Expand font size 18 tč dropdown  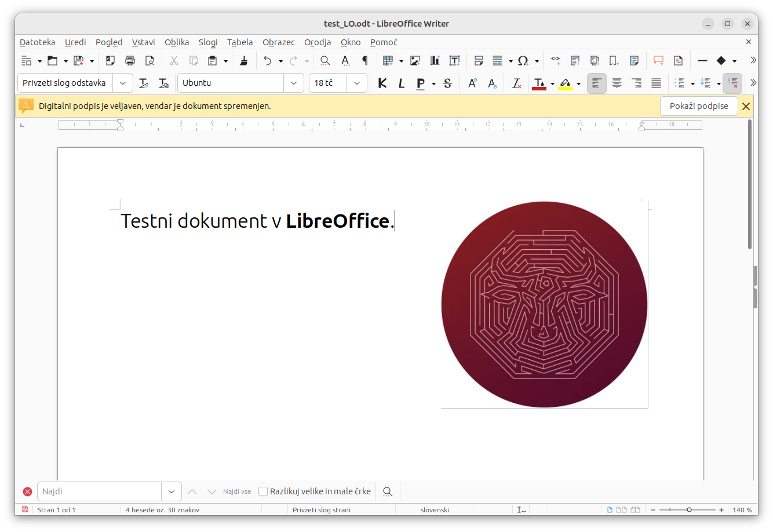[x=357, y=83]
